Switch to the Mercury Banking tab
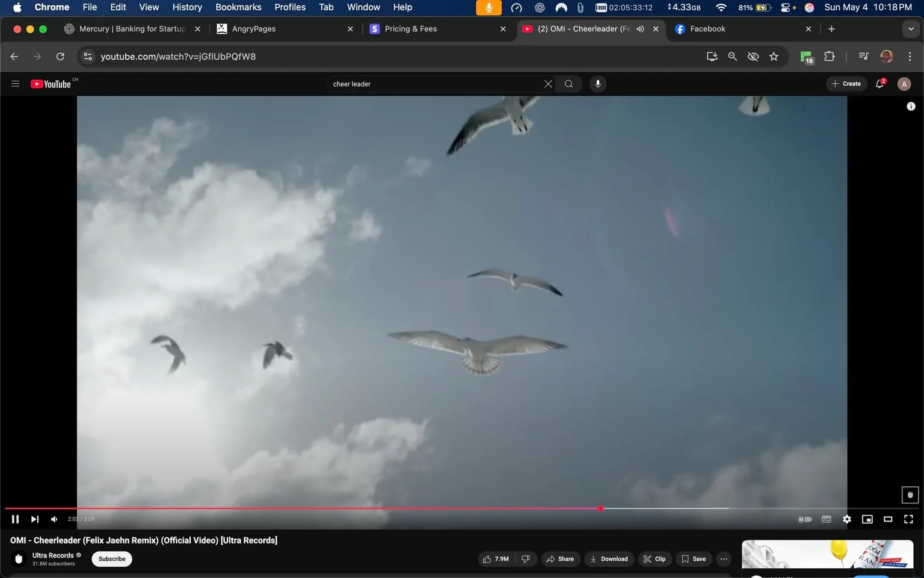This screenshot has width=924, height=578. tap(132, 29)
